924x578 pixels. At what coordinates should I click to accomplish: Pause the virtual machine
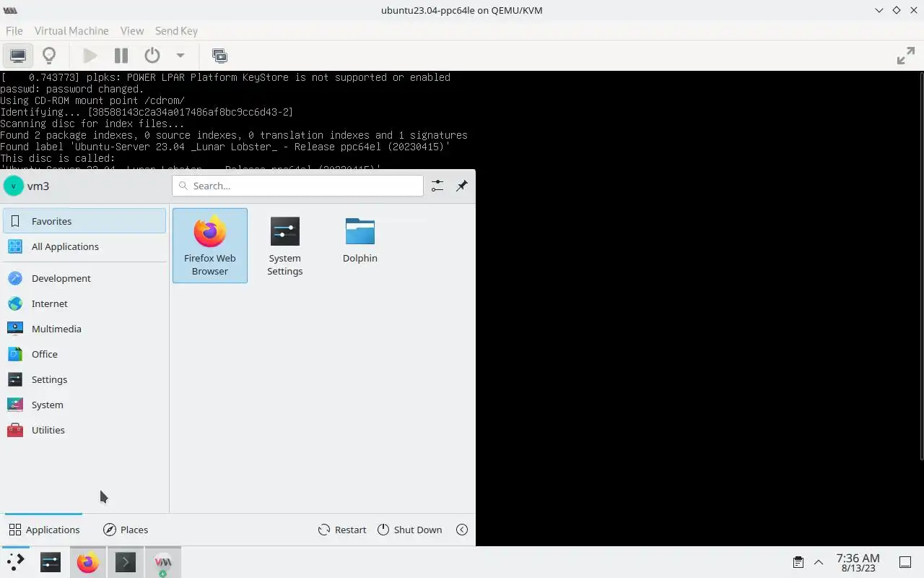pos(121,56)
